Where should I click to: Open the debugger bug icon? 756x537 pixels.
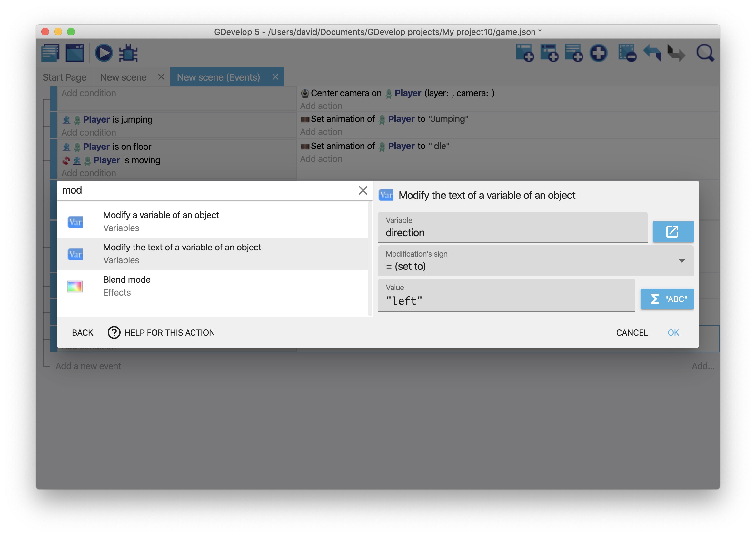click(x=128, y=53)
